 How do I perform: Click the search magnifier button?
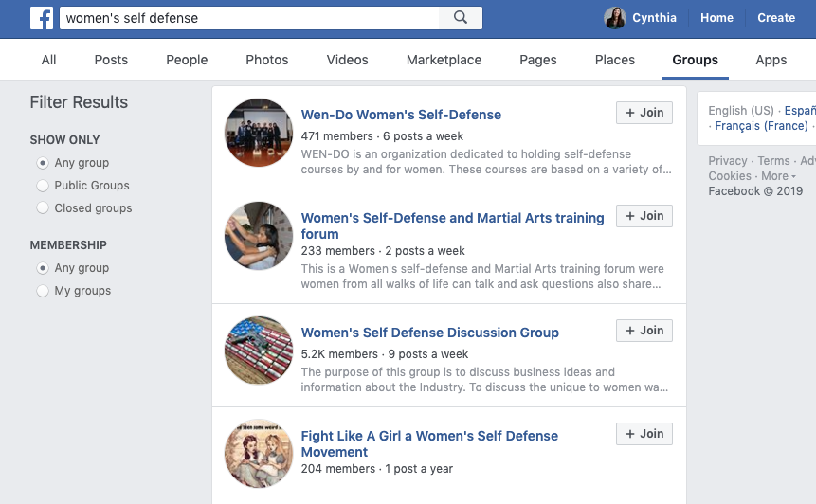(461, 18)
